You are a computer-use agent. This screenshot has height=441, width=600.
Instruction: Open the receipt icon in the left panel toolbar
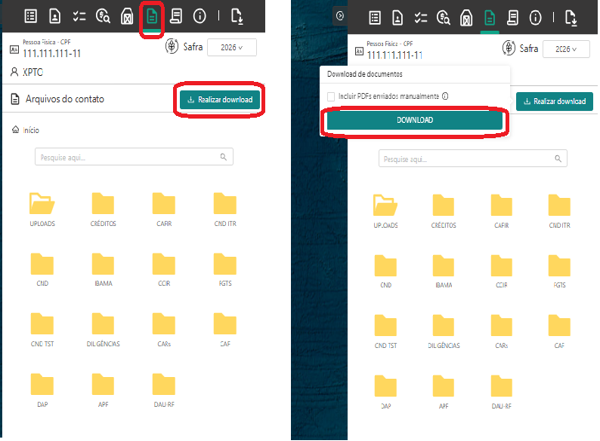tap(176, 16)
